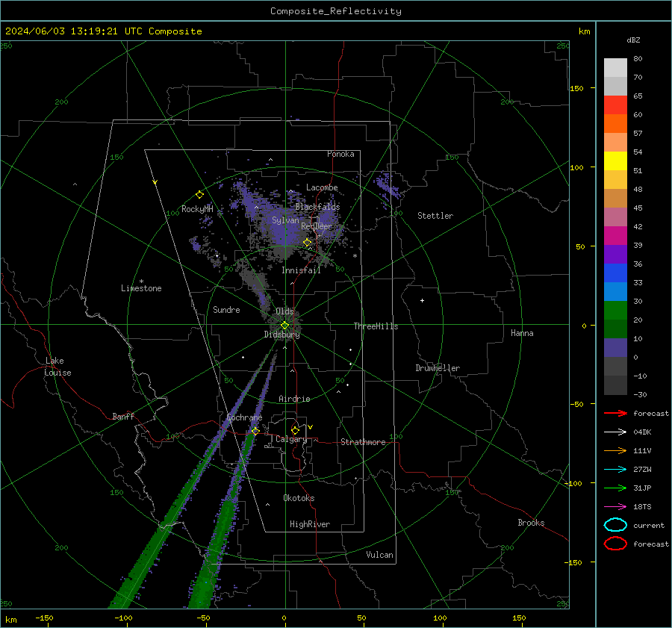The image size is (672, 628).
Task: Click yellow diamond marker above Calgary label
Action: 295,430
